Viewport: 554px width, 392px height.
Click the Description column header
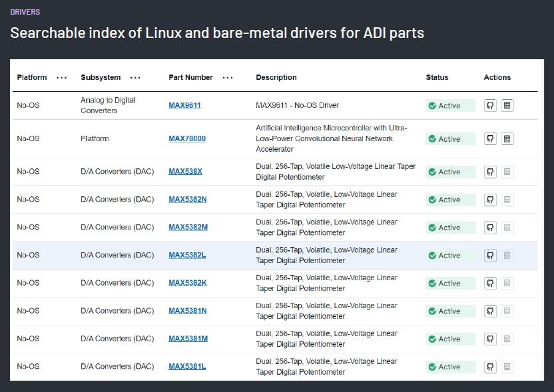coord(276,77)
